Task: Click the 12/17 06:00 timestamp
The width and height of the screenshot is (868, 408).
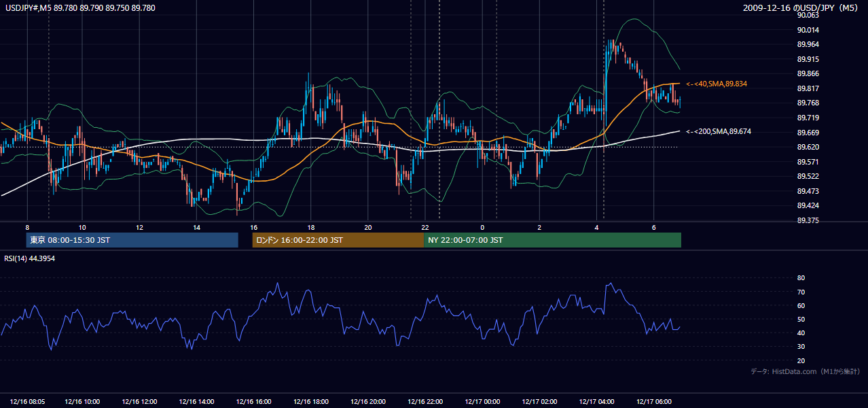Action: coord(653,402)
